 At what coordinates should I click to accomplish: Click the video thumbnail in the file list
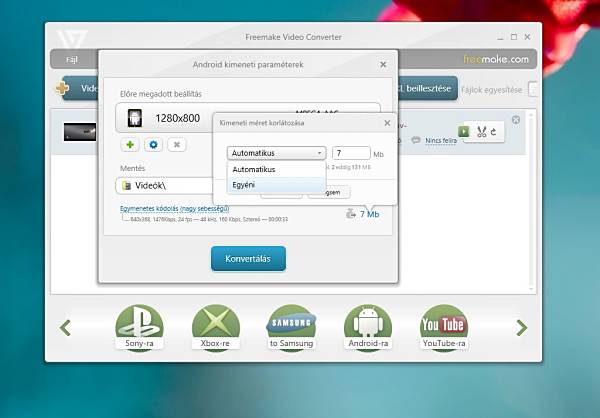click(80, 132)
